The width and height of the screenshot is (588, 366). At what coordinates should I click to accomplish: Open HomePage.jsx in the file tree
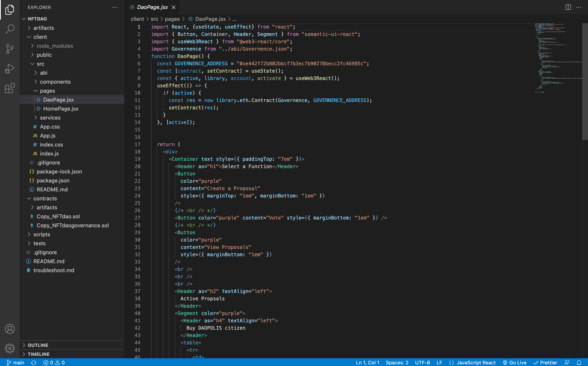coord(61,109)
